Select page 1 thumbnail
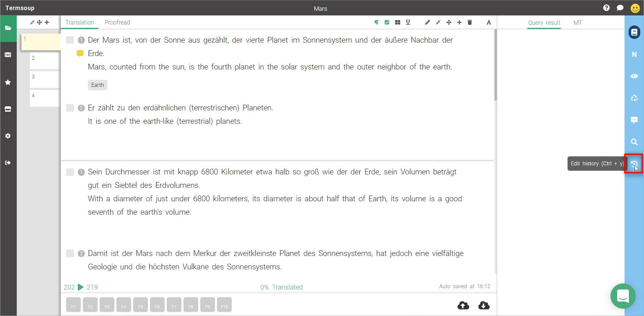644x316 pixels. click(x=41, y=42)
